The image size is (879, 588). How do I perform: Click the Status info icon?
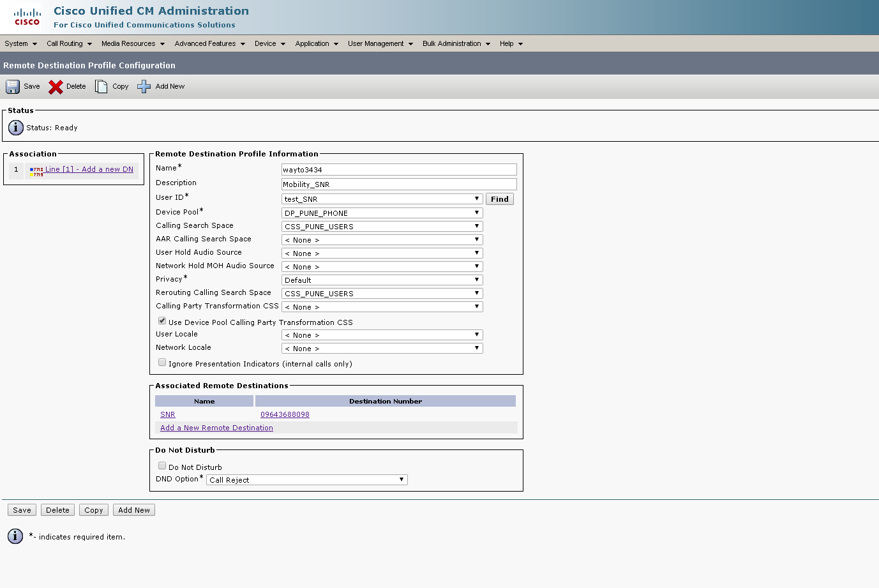click(16, 127)
